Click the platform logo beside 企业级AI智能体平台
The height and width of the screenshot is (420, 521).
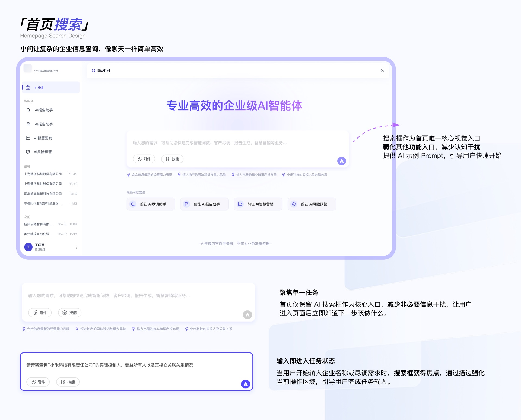[x=28, y=68]
